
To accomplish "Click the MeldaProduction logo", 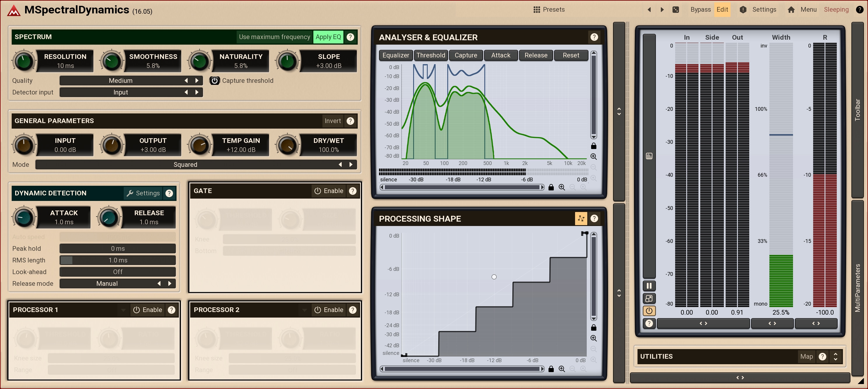I will click(14, 11).
